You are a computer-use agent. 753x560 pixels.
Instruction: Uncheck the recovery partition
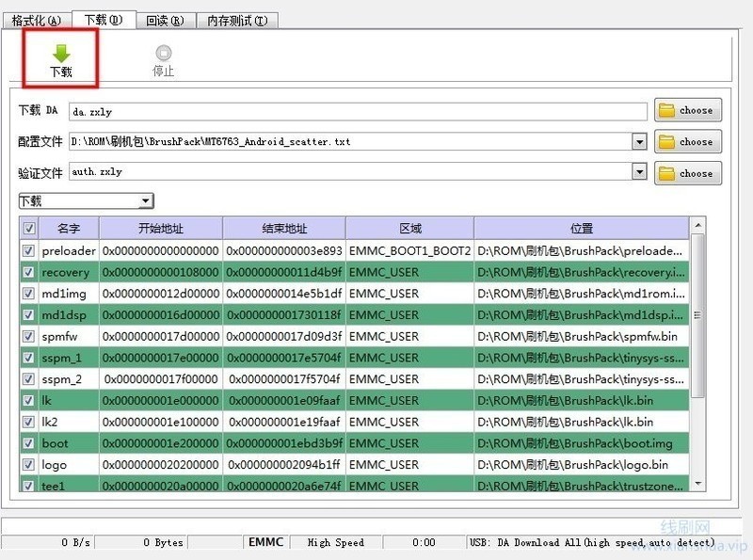28,272
